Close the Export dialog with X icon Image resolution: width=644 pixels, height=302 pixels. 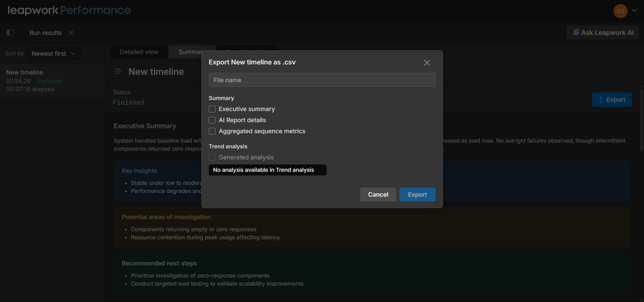[427, 63]
